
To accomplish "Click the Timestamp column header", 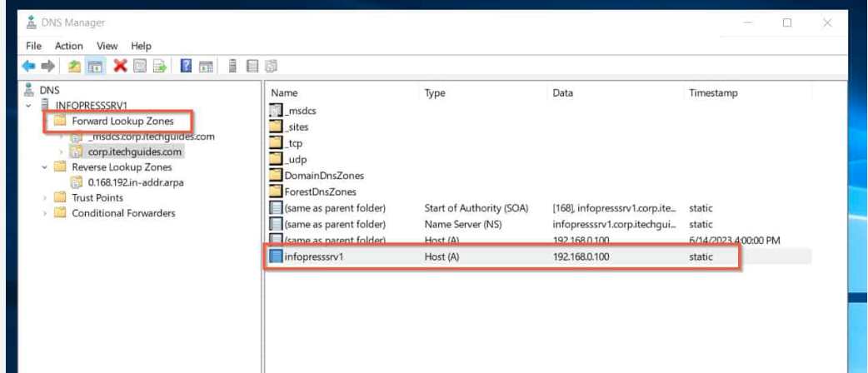I will point(712,93).
